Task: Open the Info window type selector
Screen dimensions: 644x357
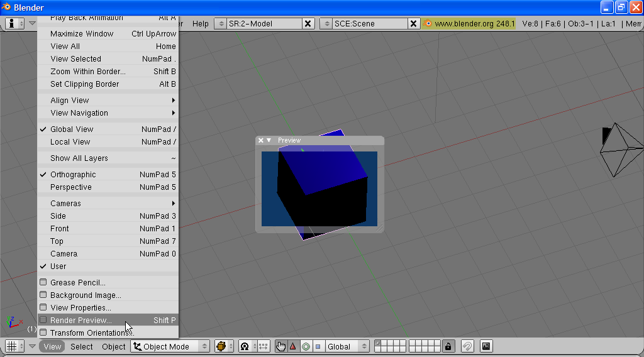Action: click(x=15, y=23)
